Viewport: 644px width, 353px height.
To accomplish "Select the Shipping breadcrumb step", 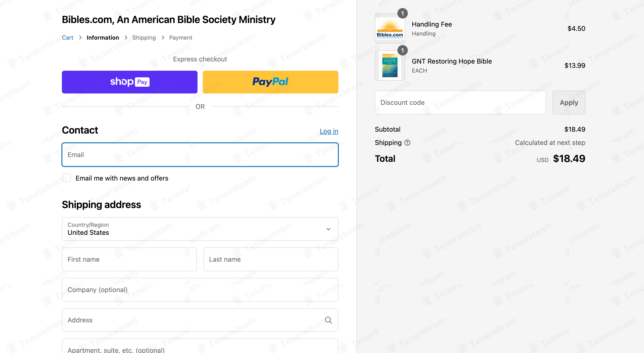I will tap(144, 37).
